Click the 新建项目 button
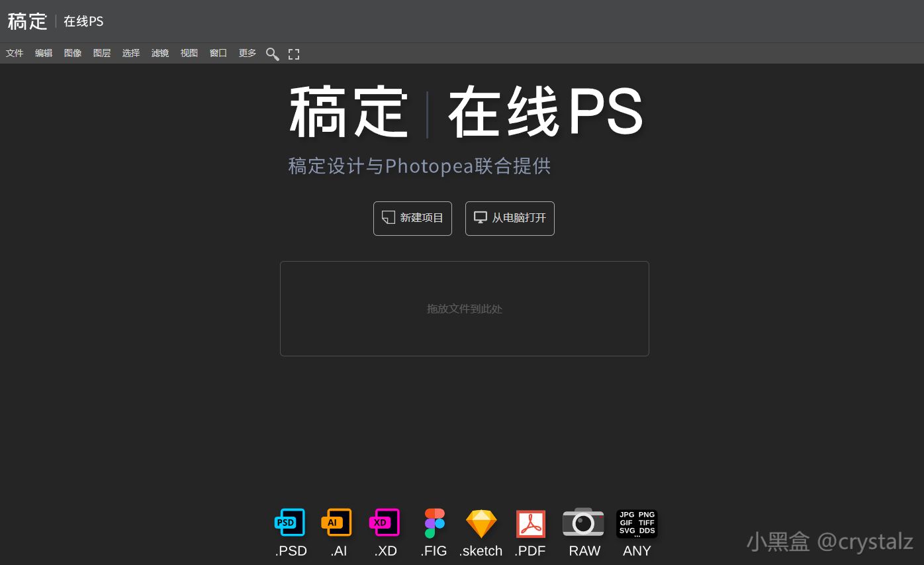The image size is (924, 565). (x=412, y=218)
